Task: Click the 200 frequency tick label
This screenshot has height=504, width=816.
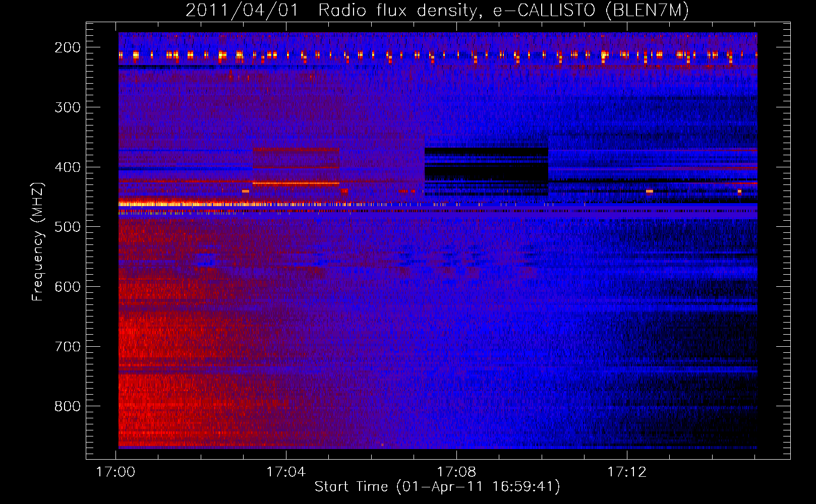Action: pyautogui.click(x=68, y=47)
